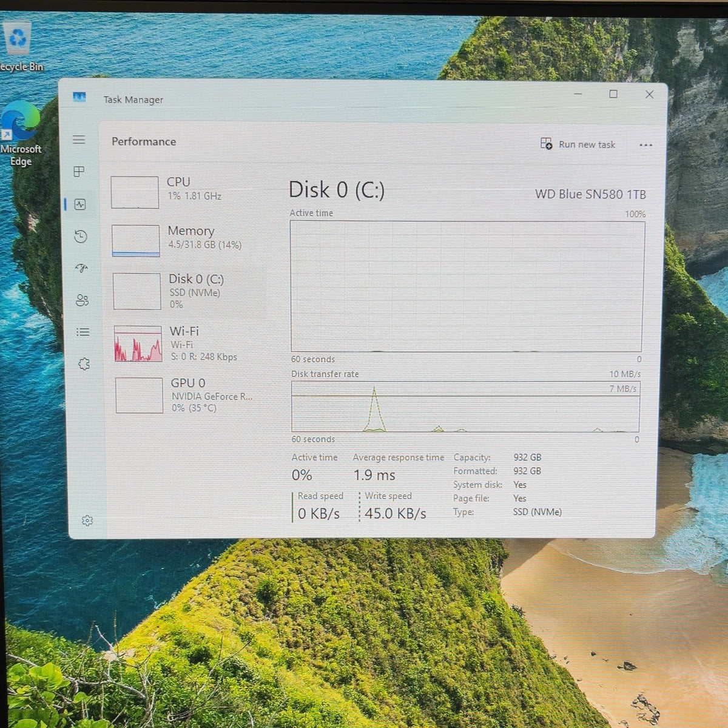This screenshot has height=728, width=728.
Task: Select the Performance page icon in sidebar
Action: click(80, 204)
